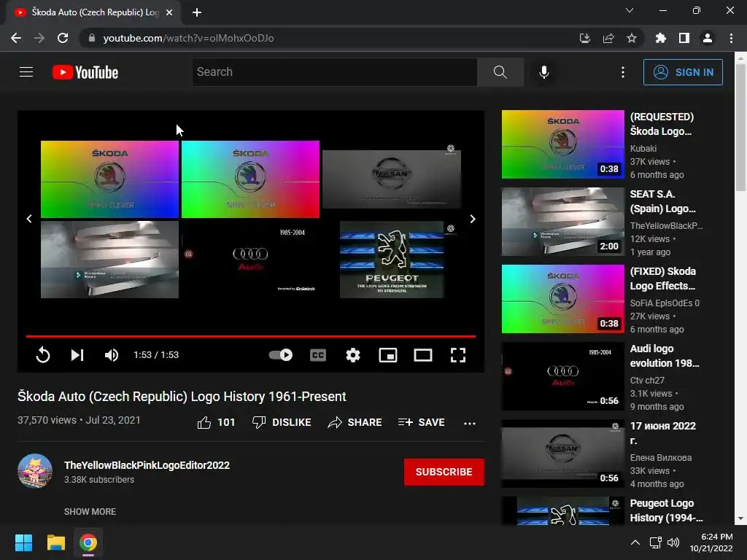Click the magnifier search button
Screen dimensions: 747x560
point(500,72)
